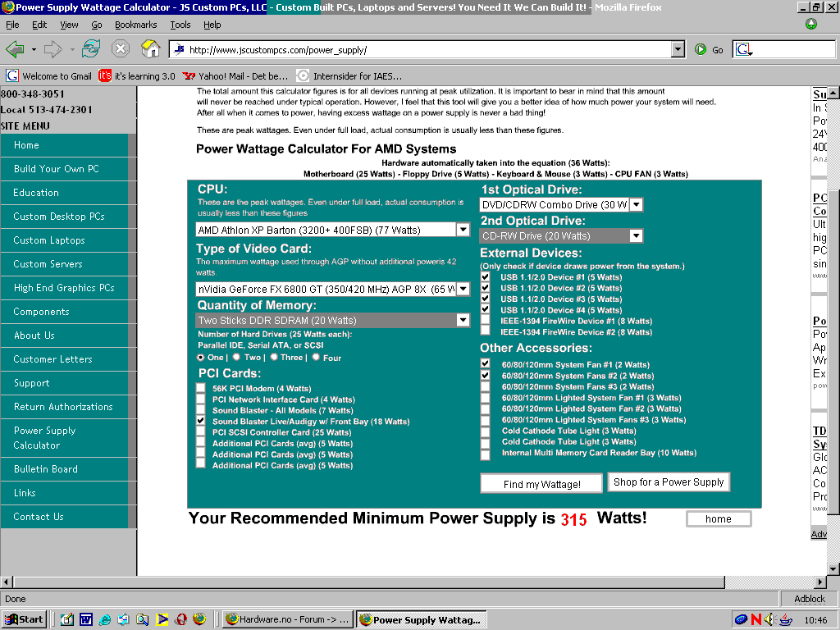This screenshot has width=840, height=630.
Task: Click the Stop loading icon
Action: click(x=121, y=49)
